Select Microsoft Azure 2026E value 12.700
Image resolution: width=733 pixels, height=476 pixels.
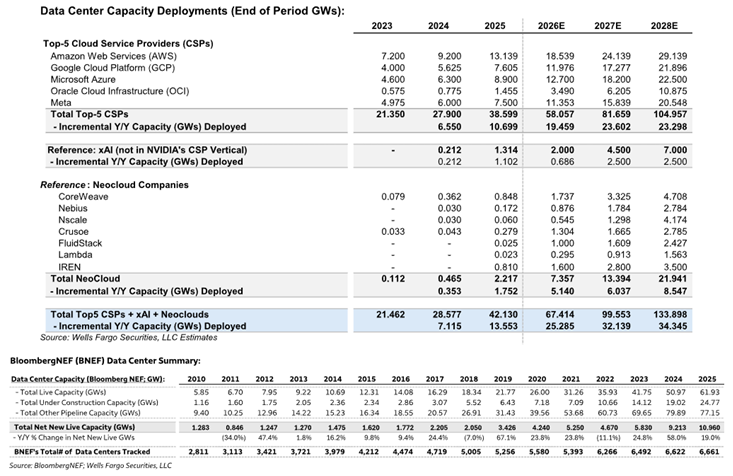click(560, 79)
